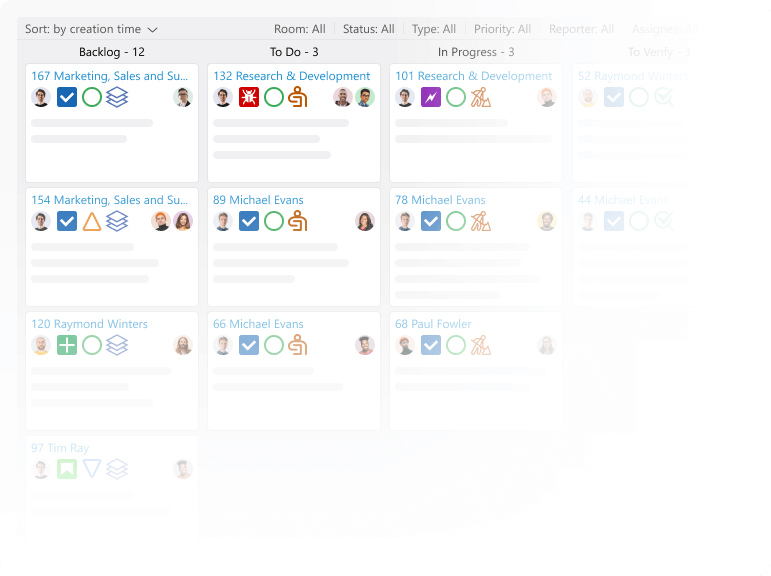Click the task checkmark type icon on card 68

[x=431, y=345]
